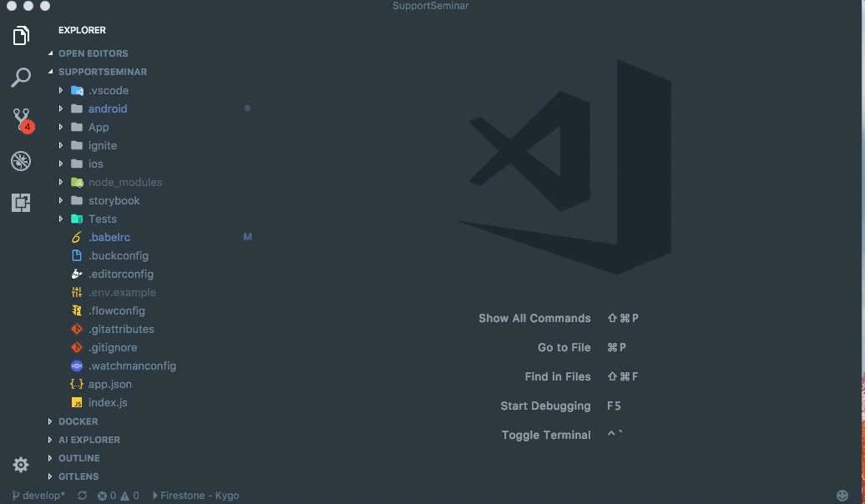Image resolution: width=865 pixels, height=504 pixels.
Task: Open the .editorconfig file
Action: point(121,274)
